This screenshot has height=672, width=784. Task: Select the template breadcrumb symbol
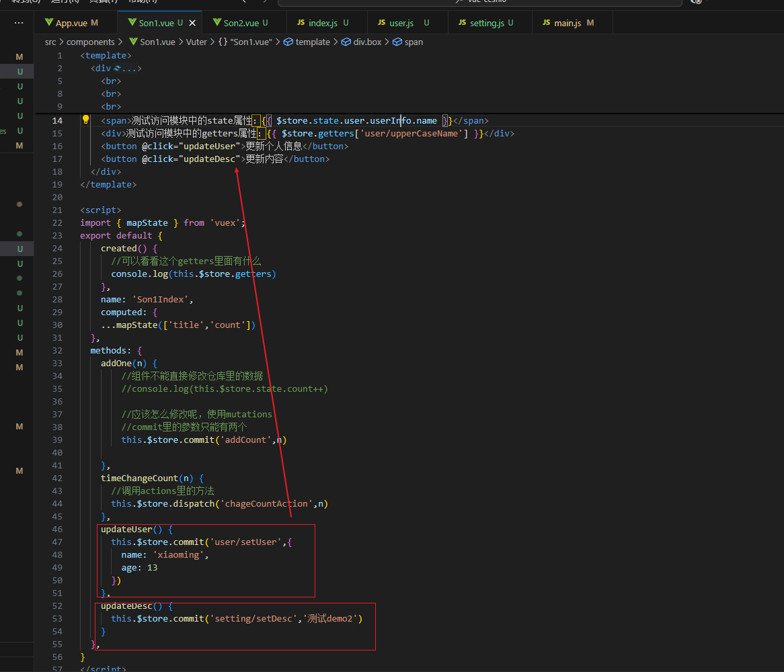(307, 42)
